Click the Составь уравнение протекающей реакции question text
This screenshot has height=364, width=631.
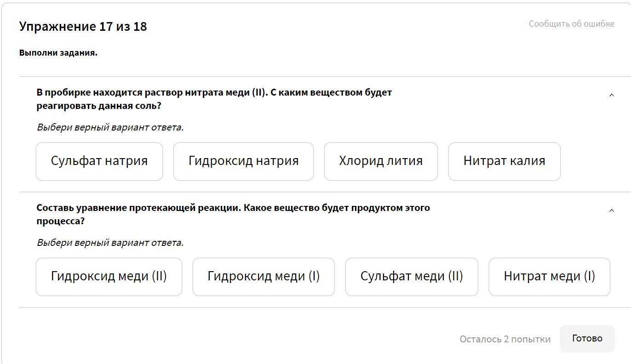(233, 214)
